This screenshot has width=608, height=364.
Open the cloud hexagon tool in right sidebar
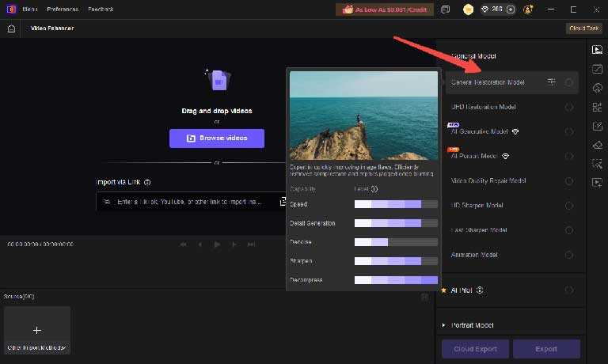point(597,88)
